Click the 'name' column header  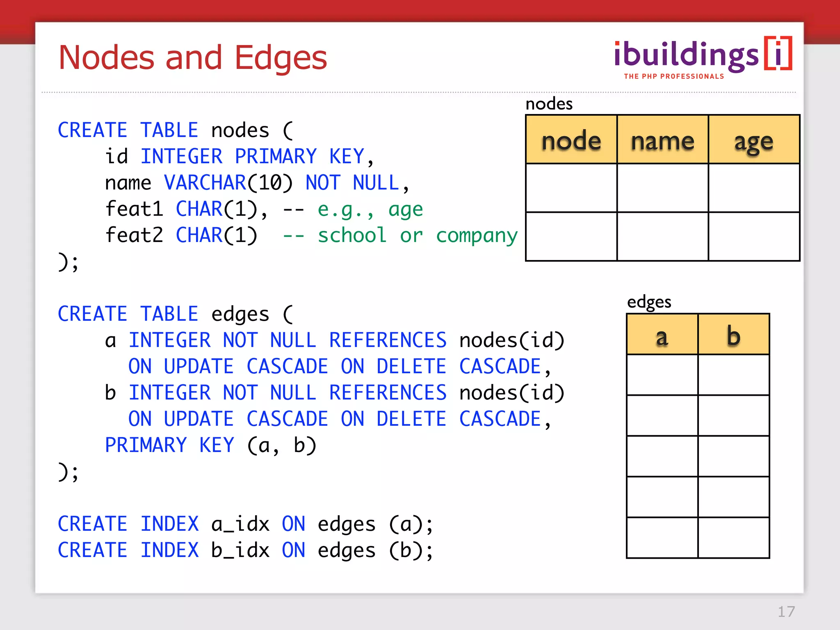(x=663, y=139)
